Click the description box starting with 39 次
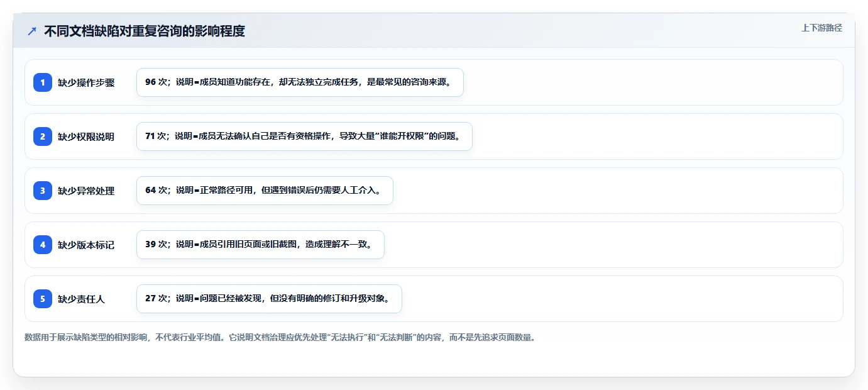This screenshot has width=868, height=390. 260,245
